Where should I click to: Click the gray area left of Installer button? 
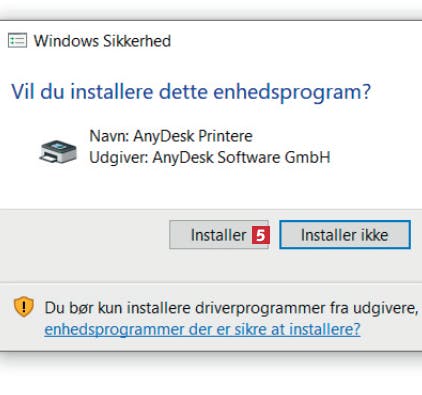pos(83,235)
